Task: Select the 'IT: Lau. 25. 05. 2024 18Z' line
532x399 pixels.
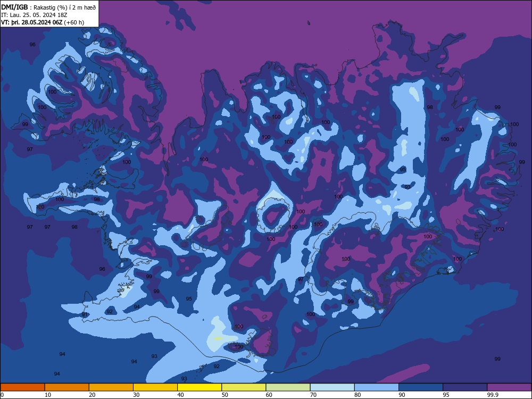Action: point(34,15)
